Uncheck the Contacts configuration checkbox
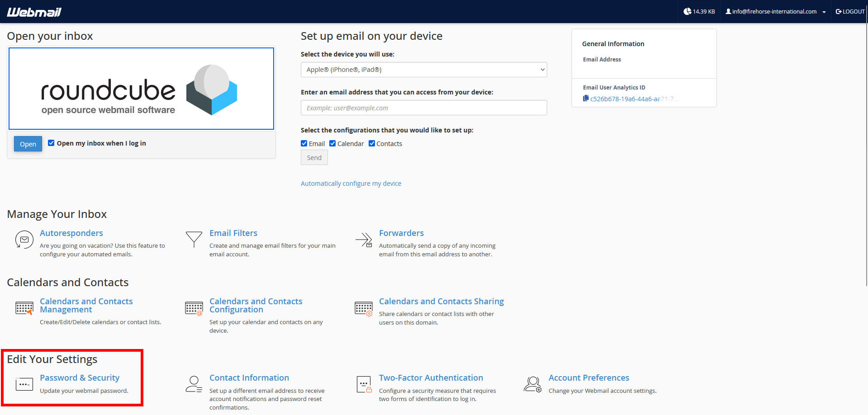Viewport: 868px width, 415px height. point(372,143)
